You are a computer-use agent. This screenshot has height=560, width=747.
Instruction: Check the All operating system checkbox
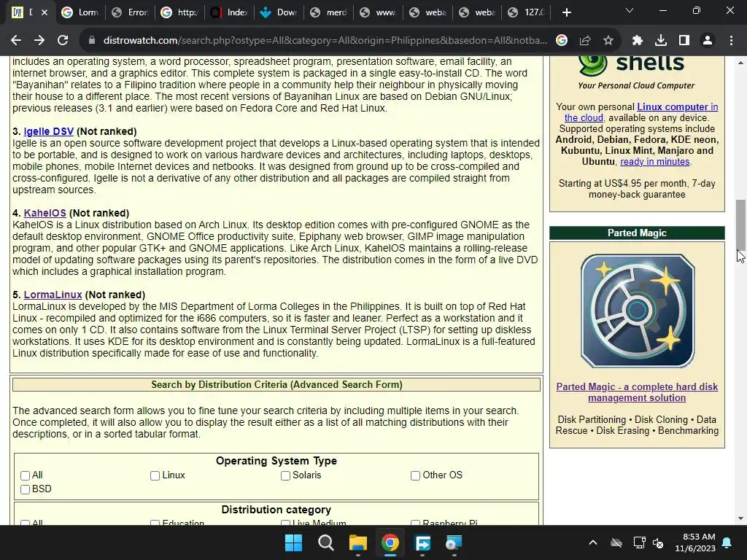tap(26, 475)
